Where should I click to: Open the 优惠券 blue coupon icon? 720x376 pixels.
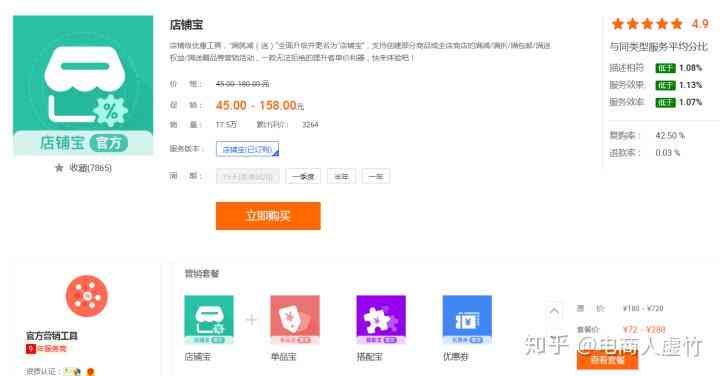tap(467, 320)
